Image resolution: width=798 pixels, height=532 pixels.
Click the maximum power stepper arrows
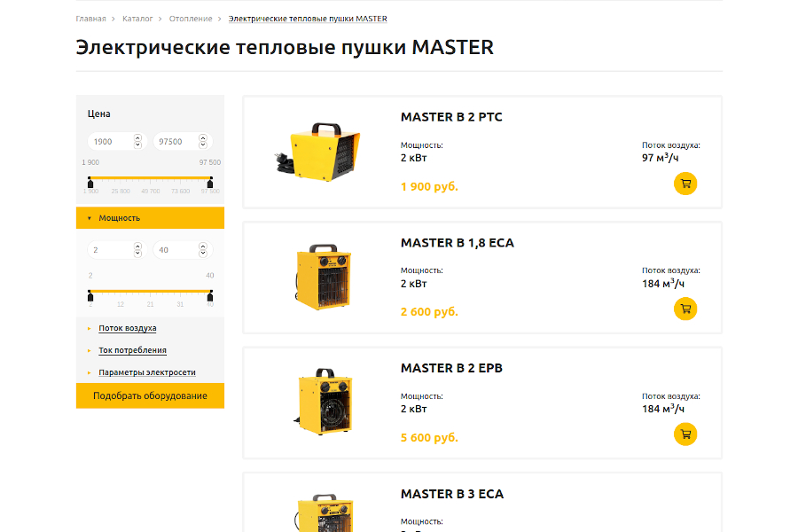pos(203,250)
